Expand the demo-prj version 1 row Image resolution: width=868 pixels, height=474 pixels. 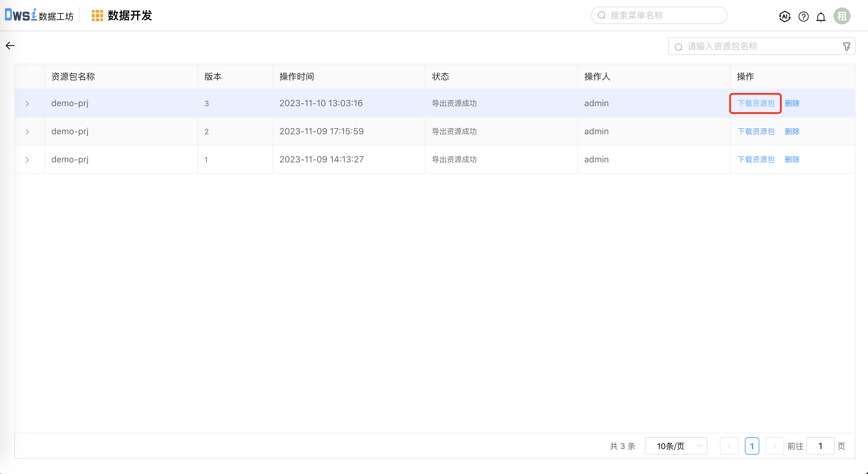(x=27, y=160)
